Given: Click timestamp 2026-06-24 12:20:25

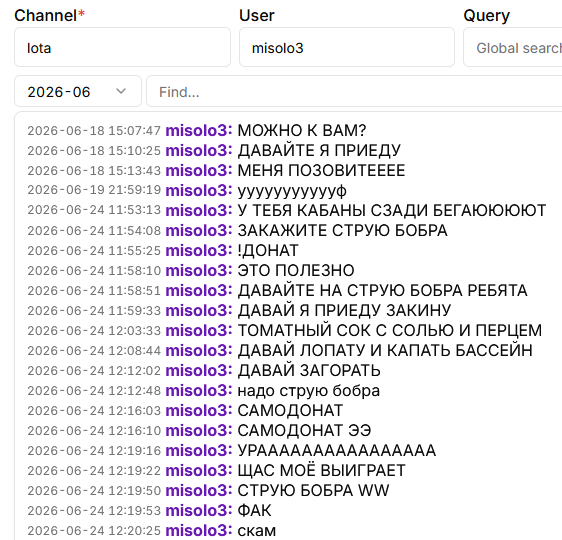Looking at the screenshot, I should point(94,531).
